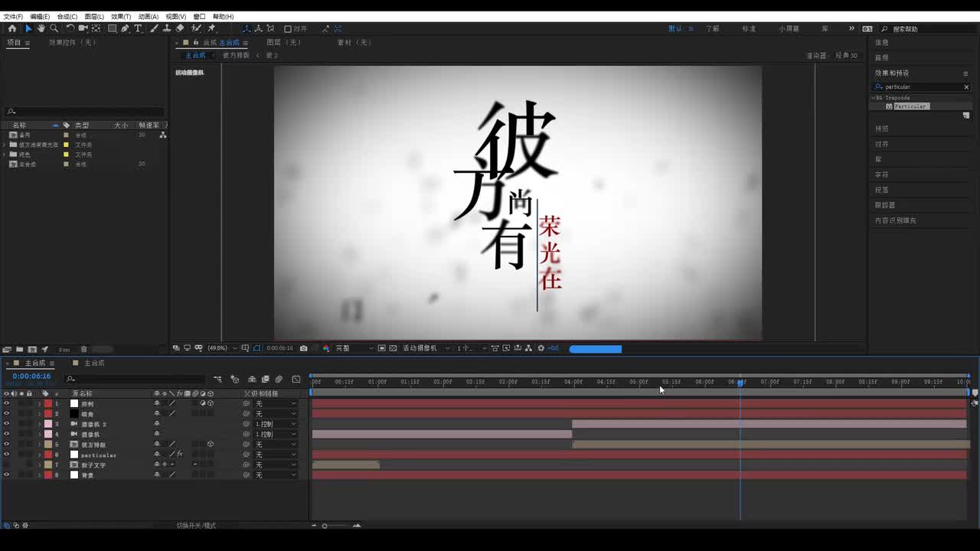Open parent dropdown for 控制 layer
Viewport: 980px width, 551px height.
click(276, 403)
